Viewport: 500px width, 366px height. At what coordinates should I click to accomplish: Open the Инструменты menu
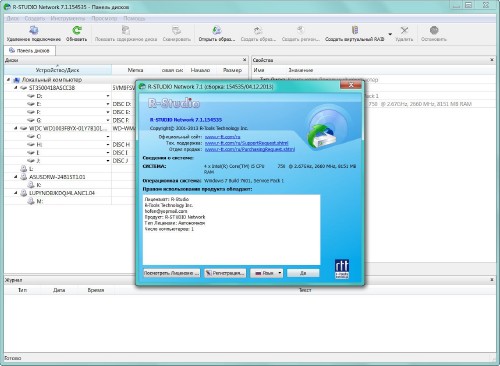click(x=68, y=18)
